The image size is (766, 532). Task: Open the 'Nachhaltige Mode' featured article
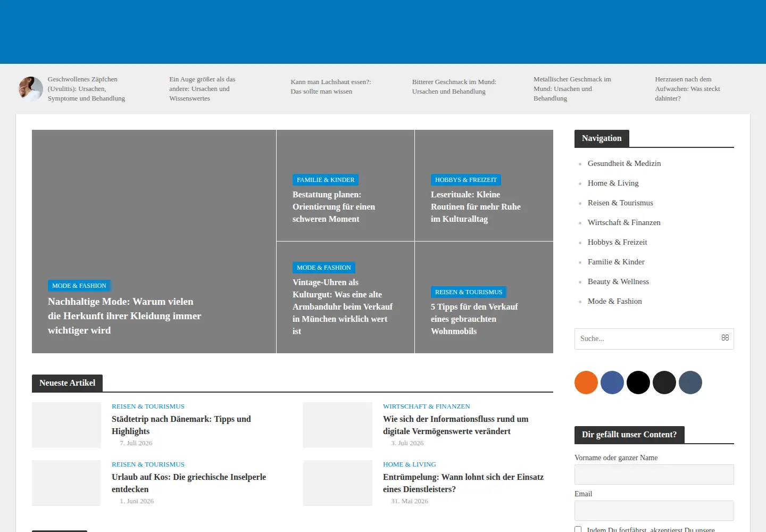tap(124, 316)
